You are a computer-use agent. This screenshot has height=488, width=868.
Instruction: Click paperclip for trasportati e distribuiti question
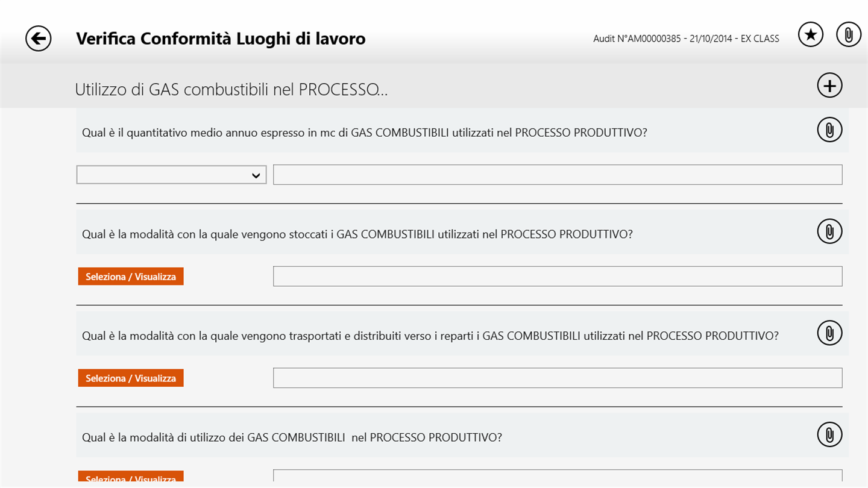tap(829, 333)
